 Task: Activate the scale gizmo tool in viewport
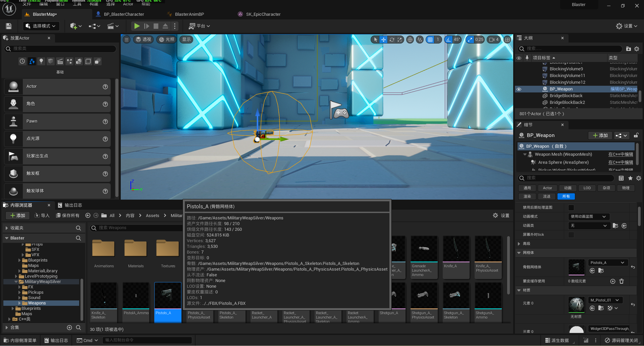[399, 40]
